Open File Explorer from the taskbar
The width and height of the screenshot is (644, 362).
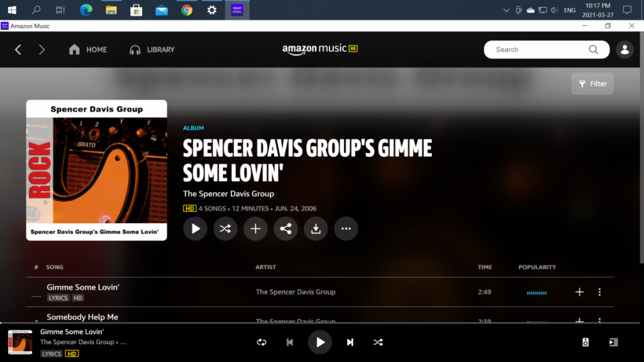point(111,10)
